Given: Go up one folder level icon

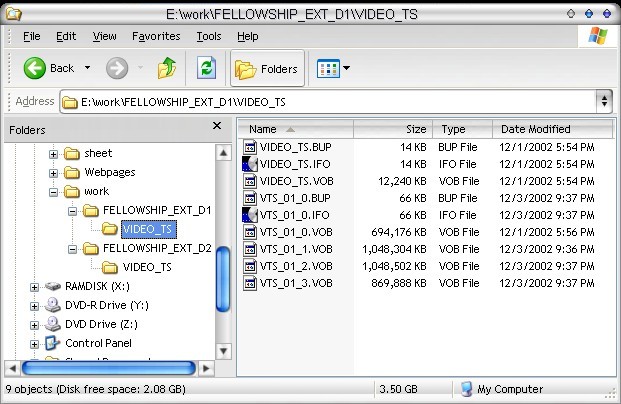Looking at the screenshot, I should (167, 68).
